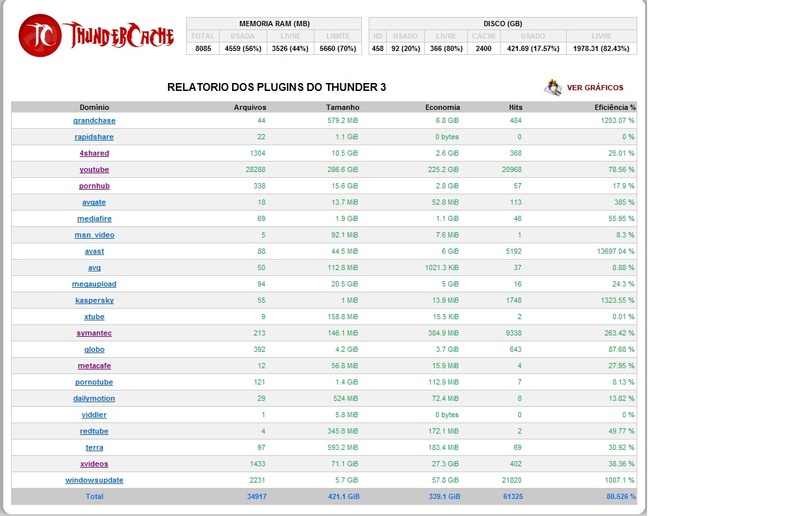
Task: Click youtube's file count 28288
Action: coord(256,169)
